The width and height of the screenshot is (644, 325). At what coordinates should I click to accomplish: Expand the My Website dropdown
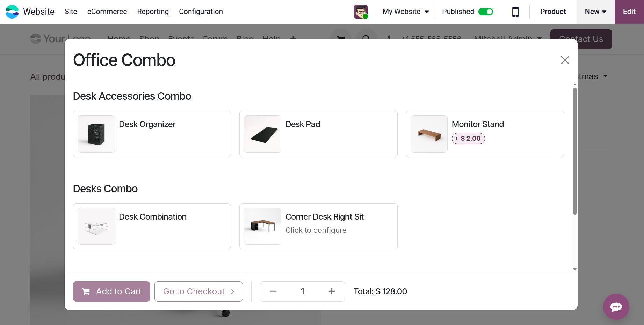pos(405,12)
